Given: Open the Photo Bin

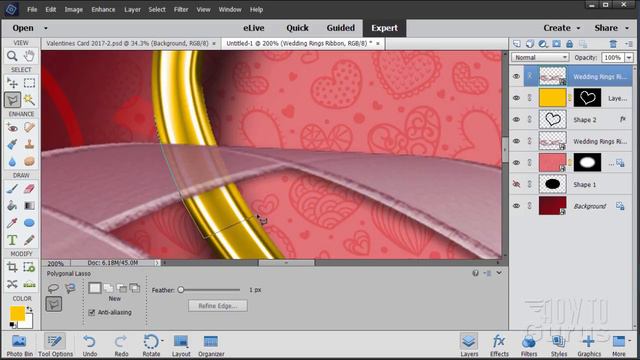Looking at the screenshot, I should pos(19,345).
